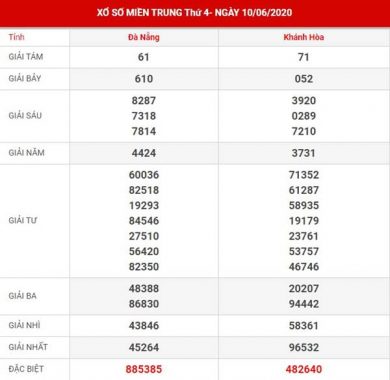Click number 94442 in giải ba
The width and height of the screenshot is (390, 380).
click(x=304, y=304)
